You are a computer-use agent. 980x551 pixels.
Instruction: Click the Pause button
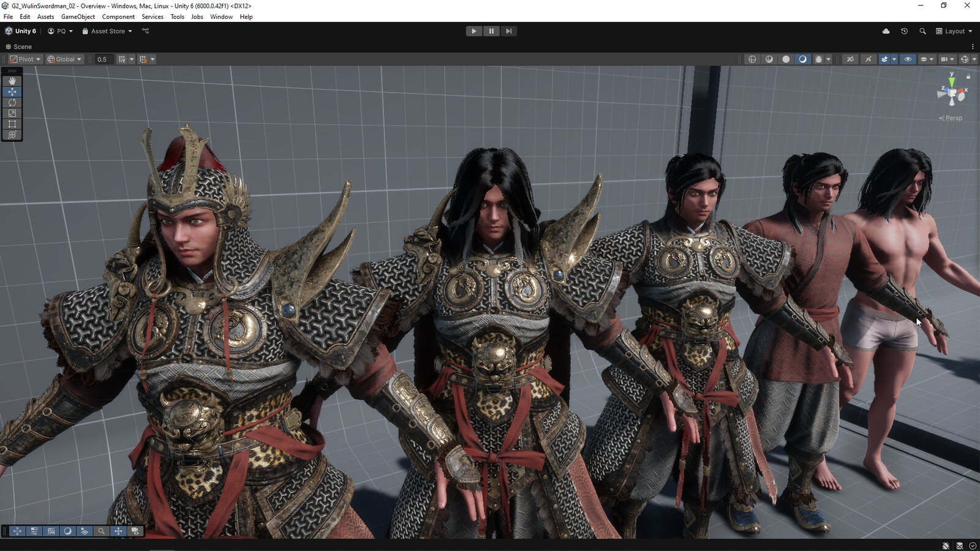point(491,31)
